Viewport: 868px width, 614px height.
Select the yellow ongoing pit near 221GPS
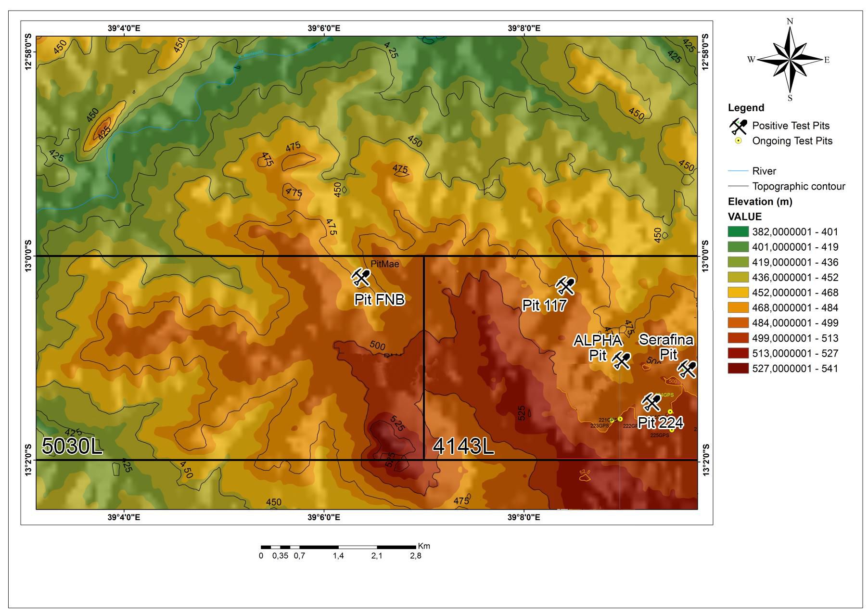click(x=620, y=419)
